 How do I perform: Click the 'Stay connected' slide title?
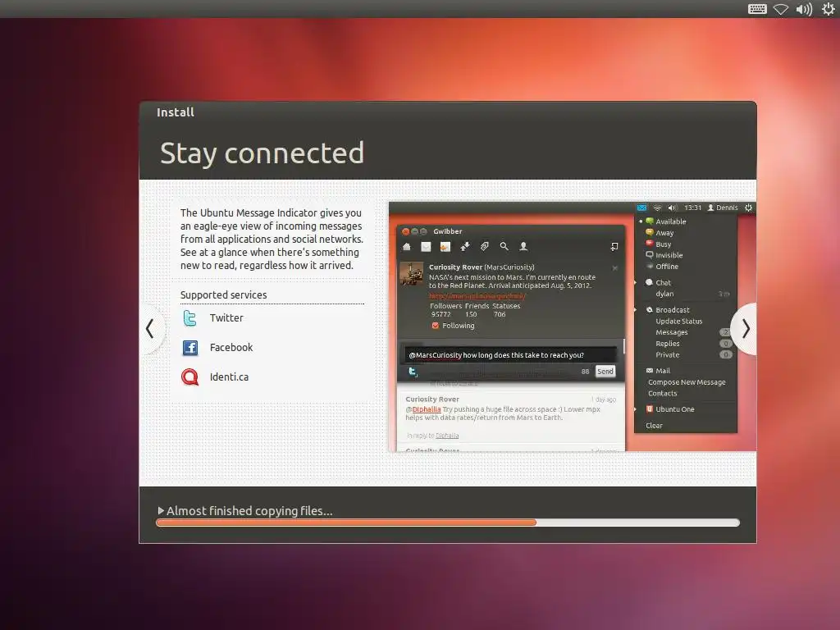tap(262, 153)
